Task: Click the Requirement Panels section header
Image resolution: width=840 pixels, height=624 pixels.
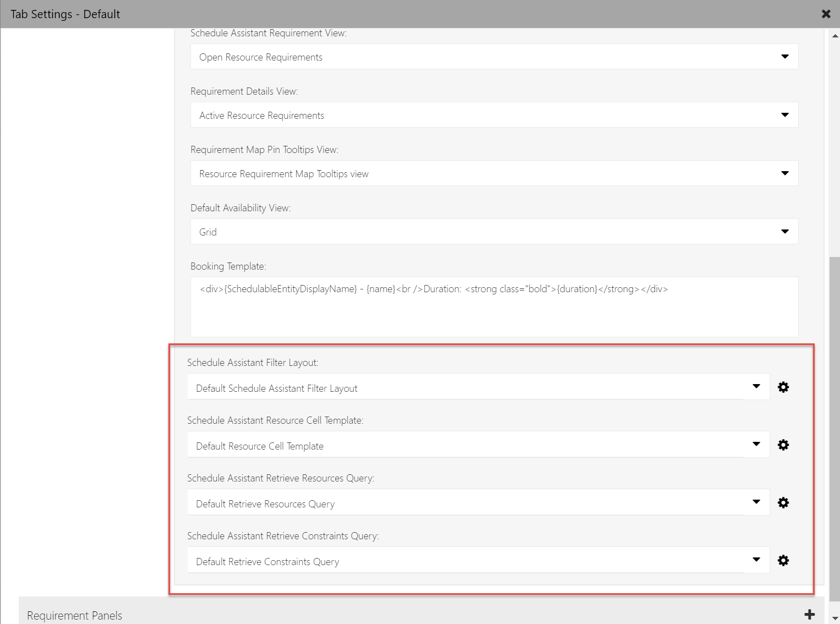Action: point(74,615)
